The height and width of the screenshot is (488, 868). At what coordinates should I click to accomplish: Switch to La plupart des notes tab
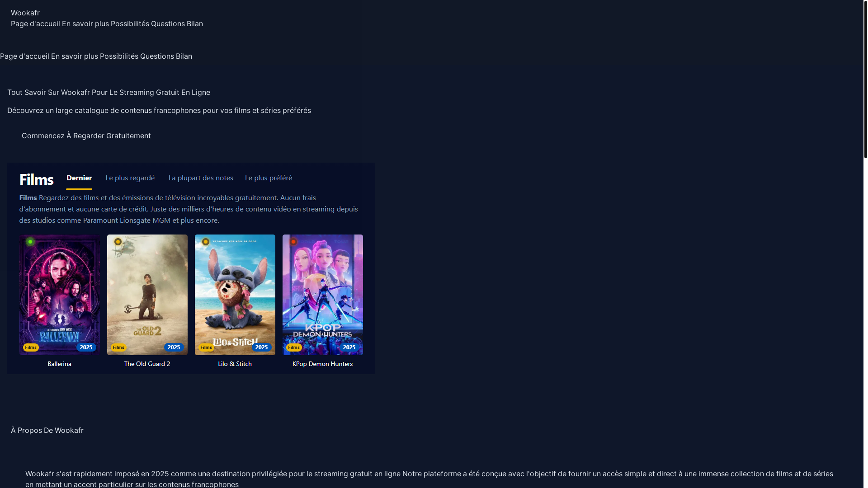[x=201, y=178]
